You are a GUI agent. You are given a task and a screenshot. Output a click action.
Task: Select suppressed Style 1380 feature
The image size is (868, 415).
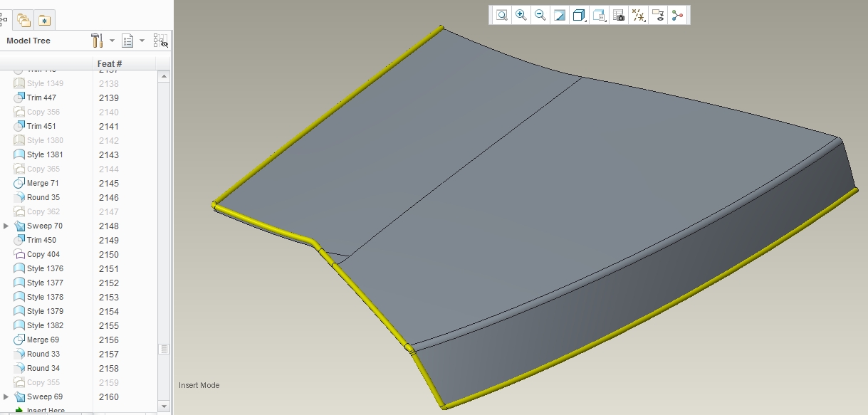click(x=45, y=140)
